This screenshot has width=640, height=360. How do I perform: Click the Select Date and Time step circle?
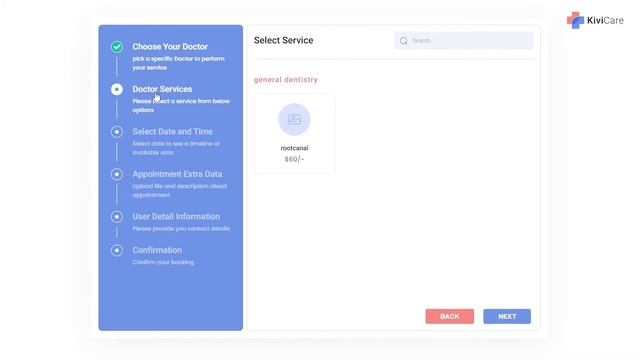[x=117, y=131]
